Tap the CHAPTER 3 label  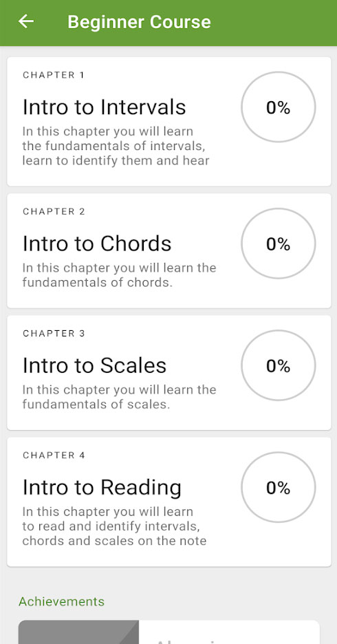54,333
